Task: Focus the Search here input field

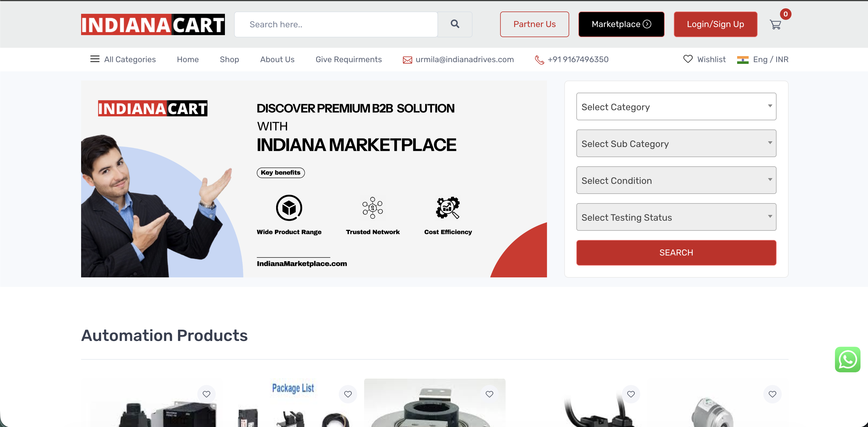Action: click(336, 24)
